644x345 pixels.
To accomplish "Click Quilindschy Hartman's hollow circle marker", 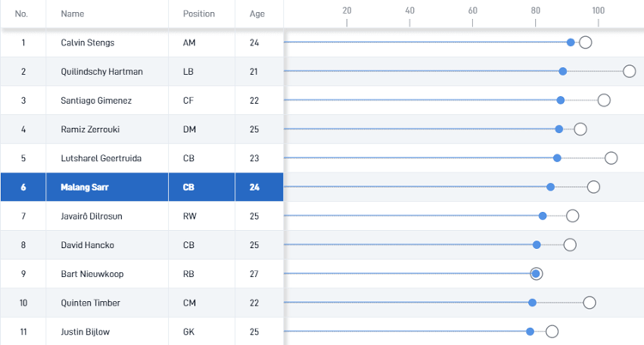I will [x=629, y=71].
